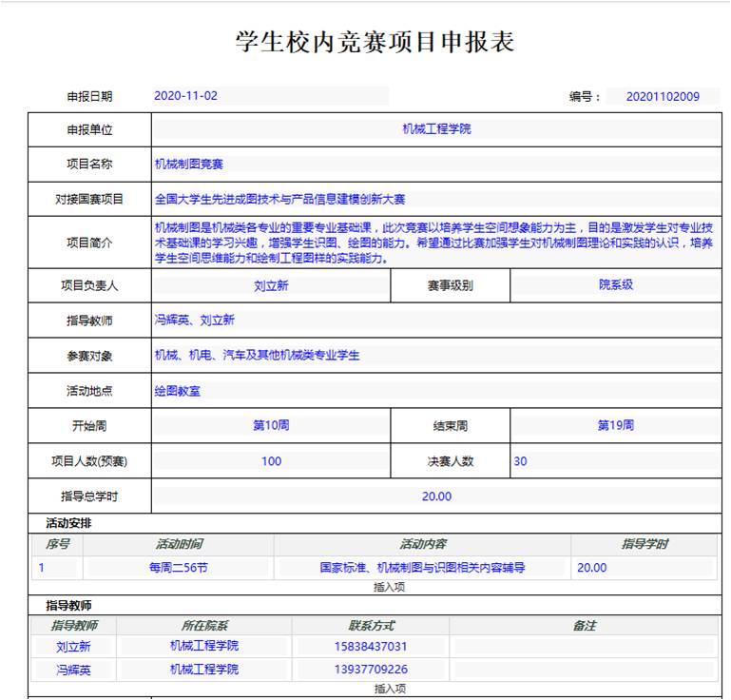Click inside the 项目简介 description text
The height and width of the screenshot is (700, 731).
point(436,243)
